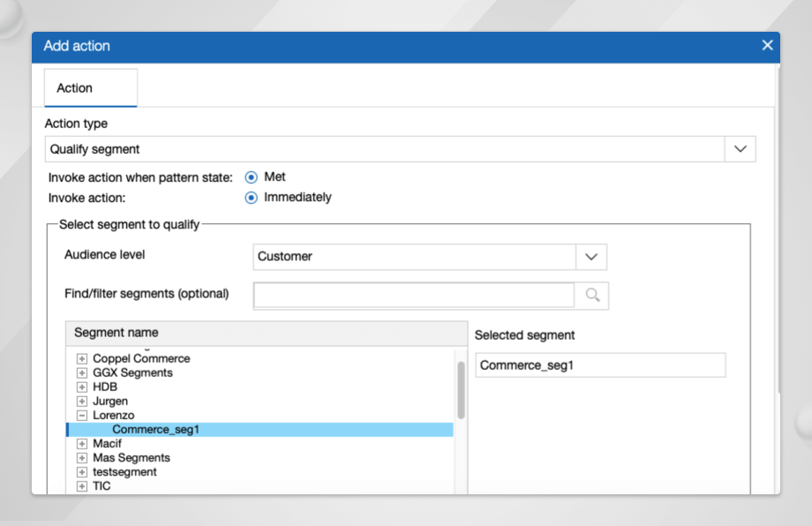Click the Find/filter segments input field
This screenshot has height=526, width=812.
point(414,296)
